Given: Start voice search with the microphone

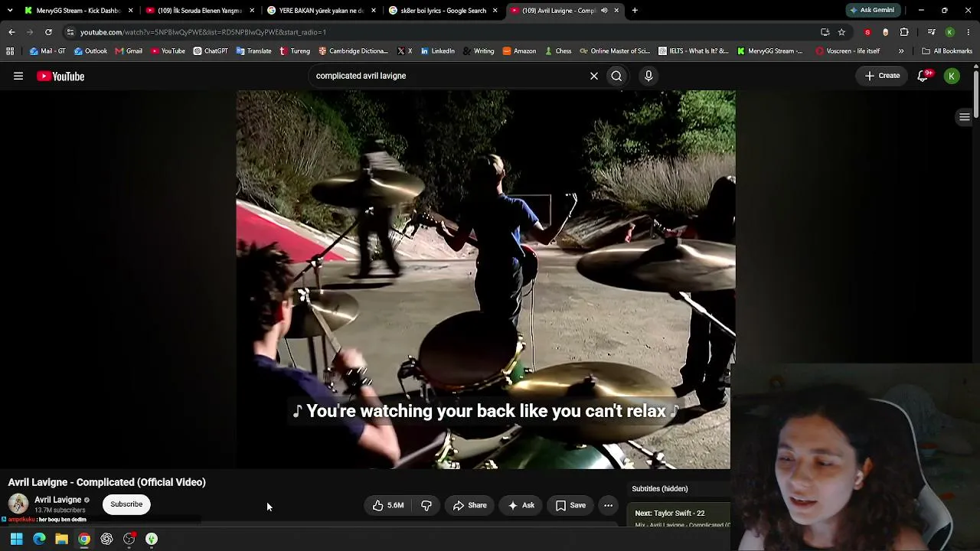Looking at the screenshot, I should tap(648, 76).
